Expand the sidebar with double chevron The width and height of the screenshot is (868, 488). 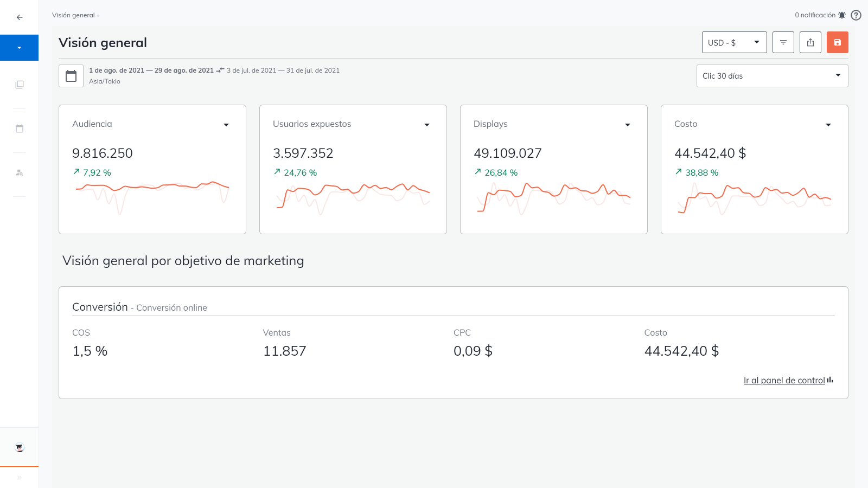[20, 478]
